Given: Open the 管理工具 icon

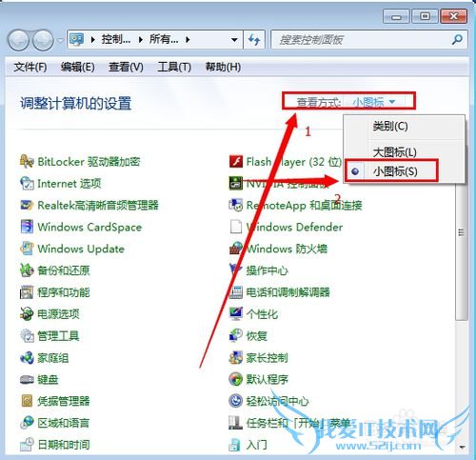Looking at the screenshot, I should click(27, 335).
